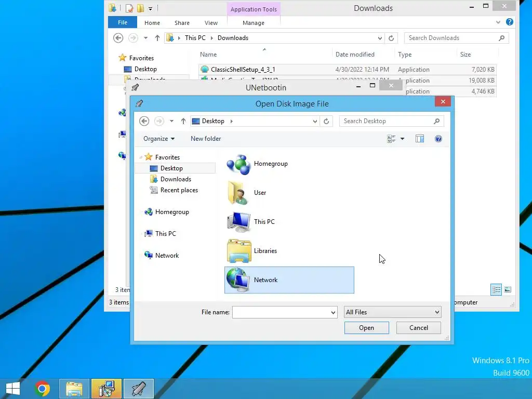This screenshot has width=532, height=399.
Task: Click This PC breadcrumb in Downloads address bar
Action: pyautogui.click(x=195, y=38)
